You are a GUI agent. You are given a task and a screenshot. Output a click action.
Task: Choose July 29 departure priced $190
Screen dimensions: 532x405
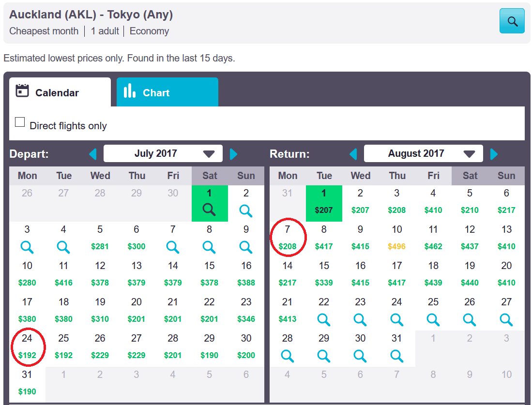(x=209, y=347)
